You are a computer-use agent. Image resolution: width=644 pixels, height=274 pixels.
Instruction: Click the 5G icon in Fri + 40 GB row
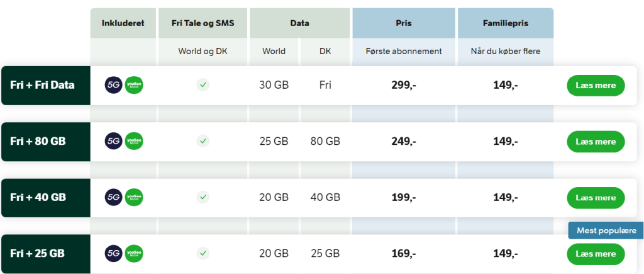pos(114,197)
